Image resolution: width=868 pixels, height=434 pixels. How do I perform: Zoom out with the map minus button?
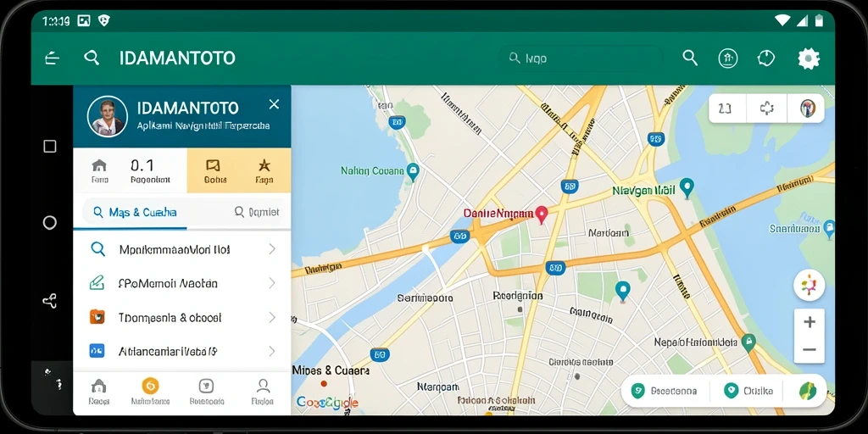tap(809, 350)
